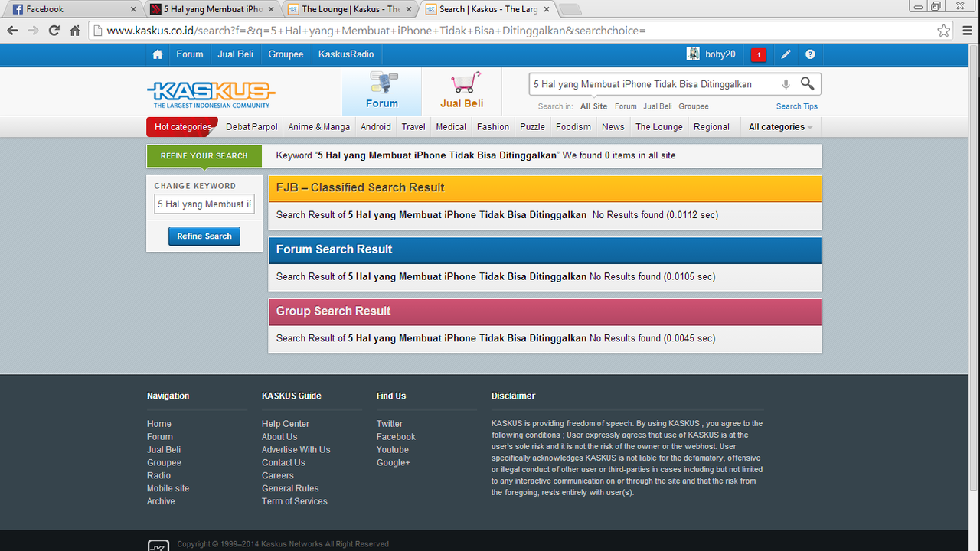980x551 pixels.
Task: Open Mobile site footer link
Action: point(168,488)
